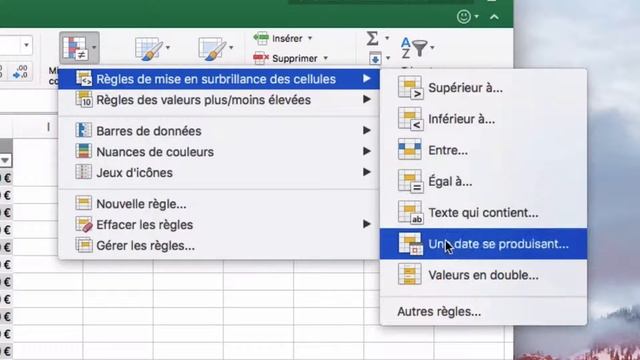Image resolution: width=640 pixels, height=360 pixels.
Task: Click the Inférieur à less-than icon
Action: pyautogui.click(x=410, y=119)
